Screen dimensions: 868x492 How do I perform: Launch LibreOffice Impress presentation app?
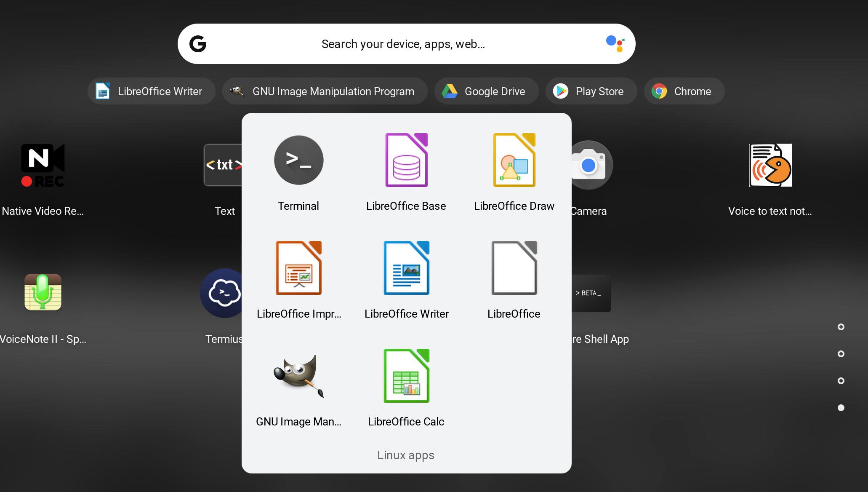298,268
